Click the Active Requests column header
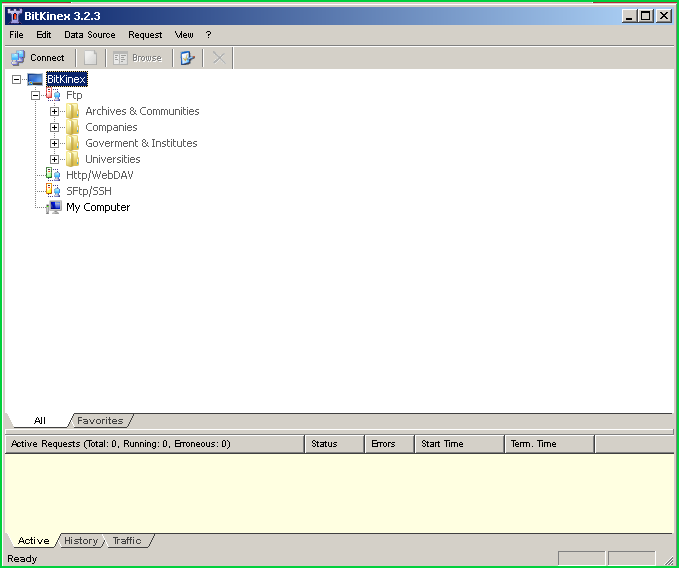The width and height of the screenshot is (679, 568). tap(155, 444)
